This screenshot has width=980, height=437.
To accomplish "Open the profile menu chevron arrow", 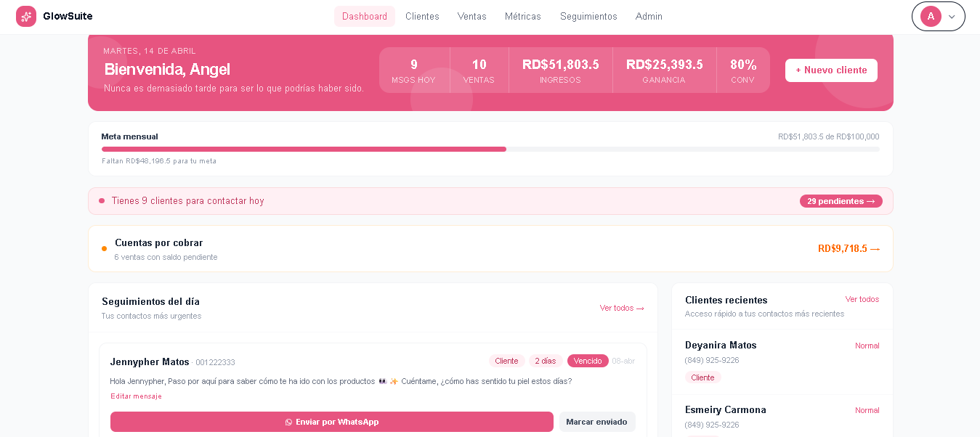I will coord(952,17).
